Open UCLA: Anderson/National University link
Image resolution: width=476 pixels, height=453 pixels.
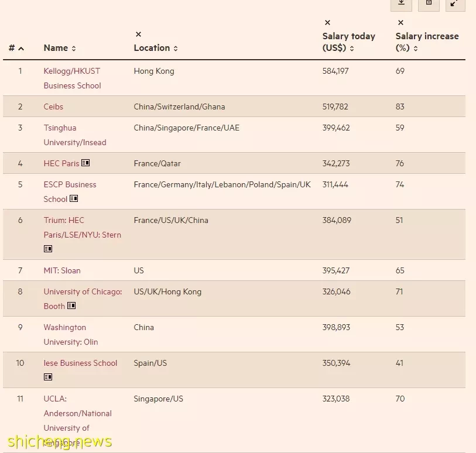click(x=78, y=421)
